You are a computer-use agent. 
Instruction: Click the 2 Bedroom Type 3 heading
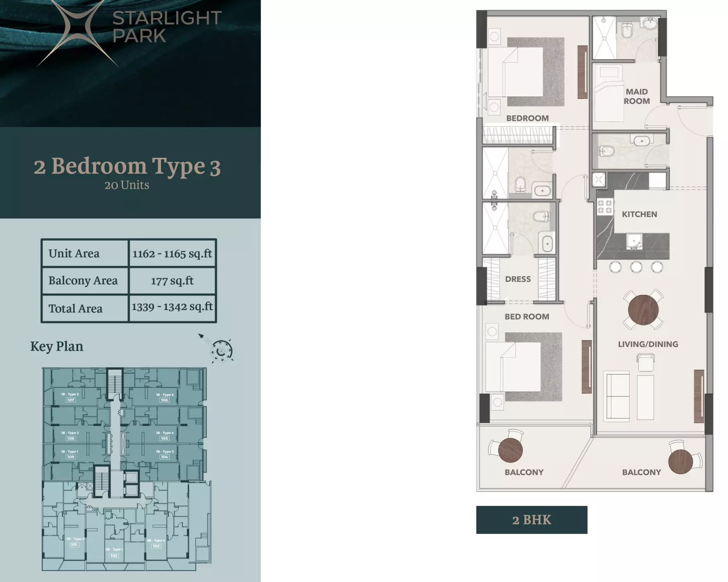(127, 166)
